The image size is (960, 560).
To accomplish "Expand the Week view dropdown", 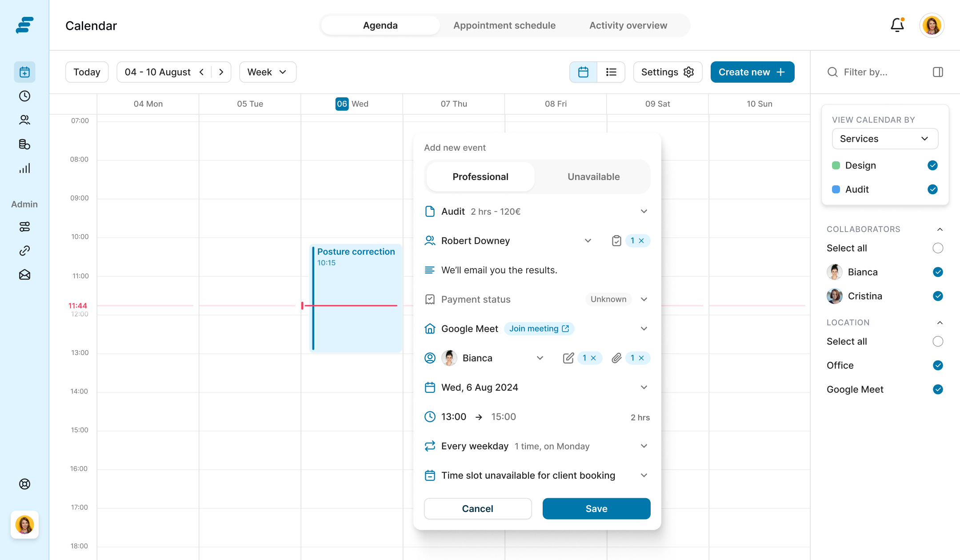I will [x=268, y=72].
